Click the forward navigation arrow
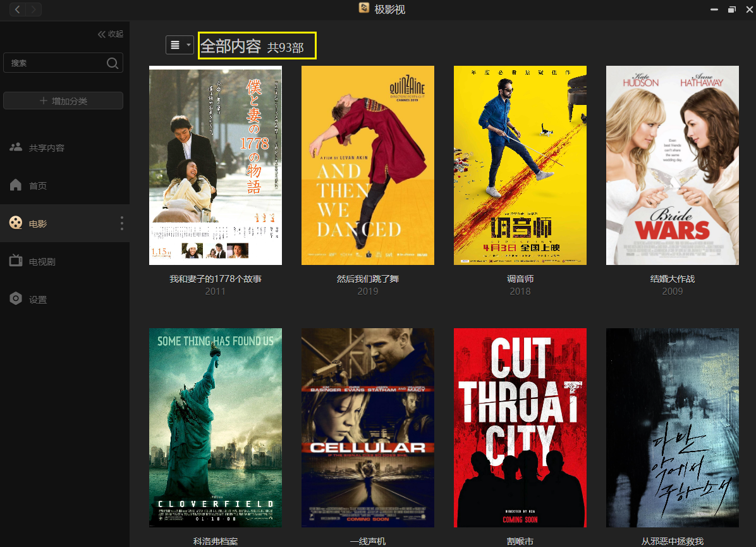756x547 pixels. 34,9
